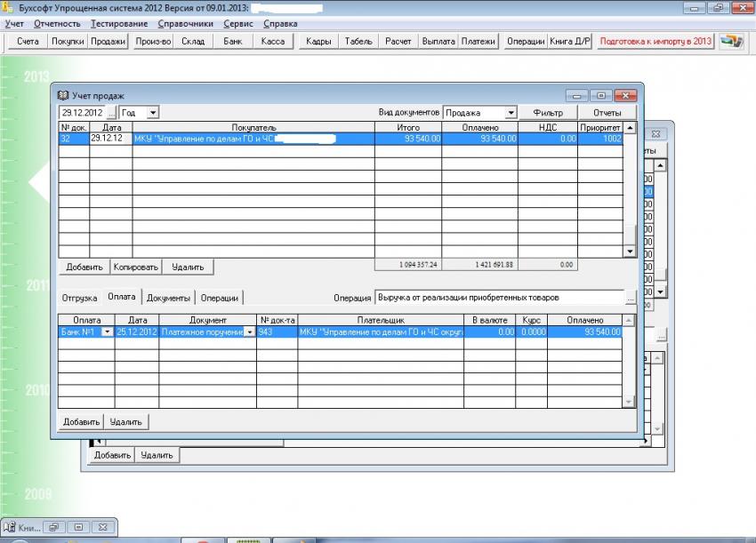Click the Книга Д/Р toolbar button
756x543 pixels.
tap(570, 42)
